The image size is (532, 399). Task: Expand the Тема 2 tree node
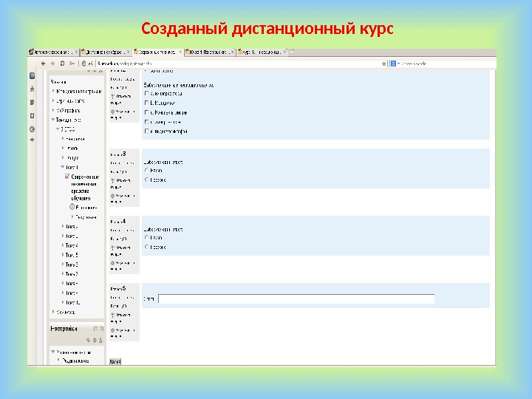[63, 226]
